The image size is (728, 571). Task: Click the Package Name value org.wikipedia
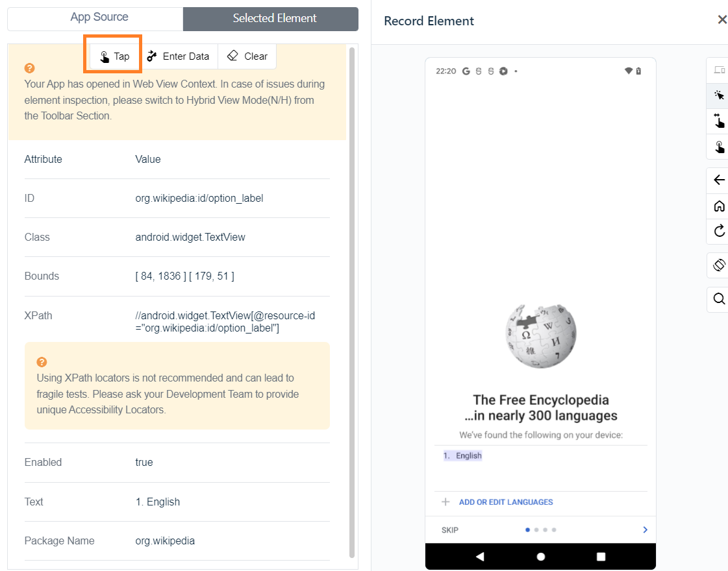click(165, 541)
